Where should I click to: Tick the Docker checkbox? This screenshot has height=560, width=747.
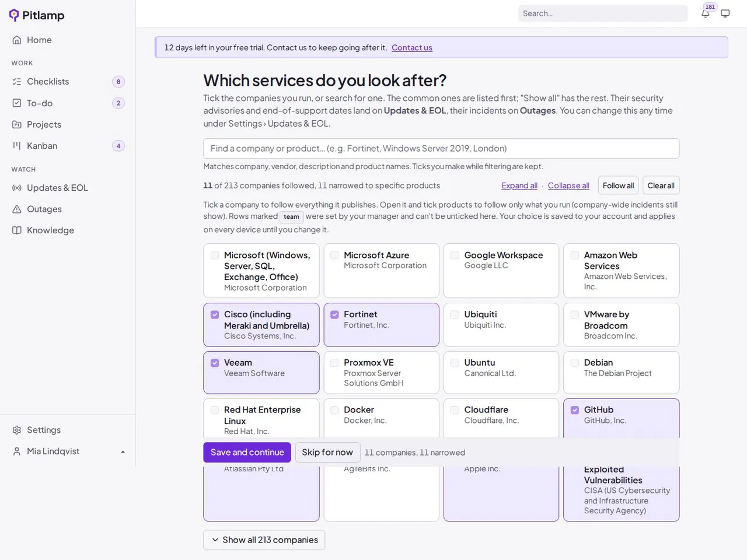pyautogui.click(x=334, y=410)
